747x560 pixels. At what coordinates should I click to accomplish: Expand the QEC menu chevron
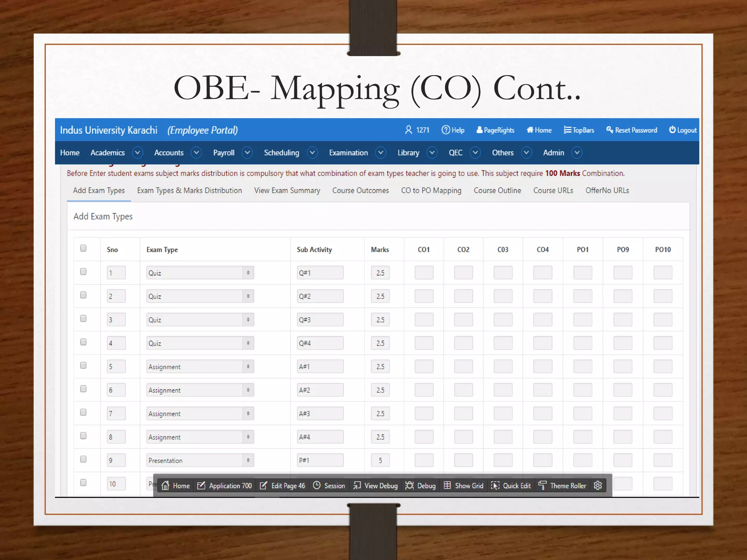(475, 152)
